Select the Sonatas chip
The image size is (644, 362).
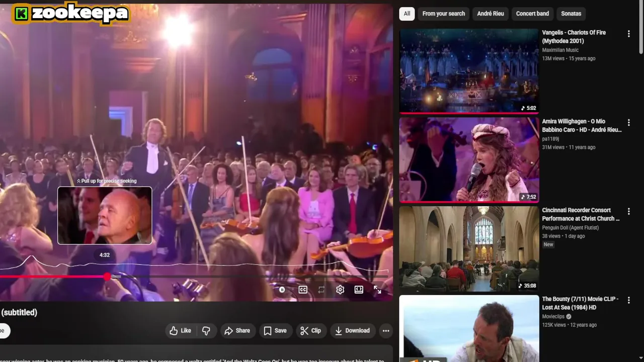571,14
